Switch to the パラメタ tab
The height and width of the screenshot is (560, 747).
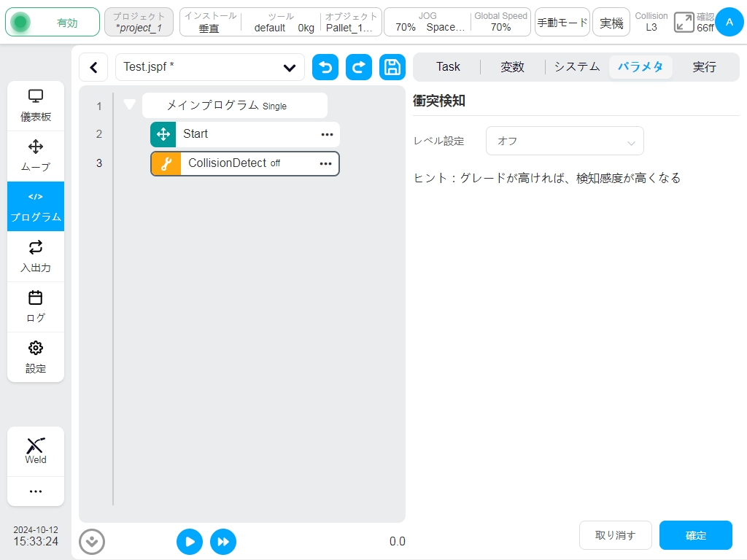click(x=640, y=66)
